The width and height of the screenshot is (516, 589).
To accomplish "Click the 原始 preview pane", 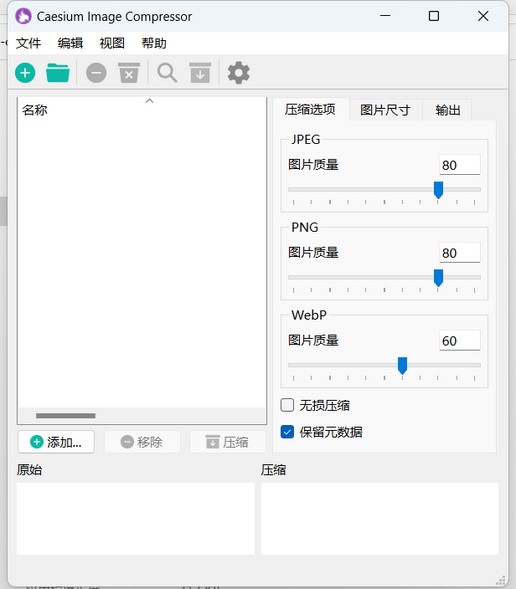I will 136,519.
